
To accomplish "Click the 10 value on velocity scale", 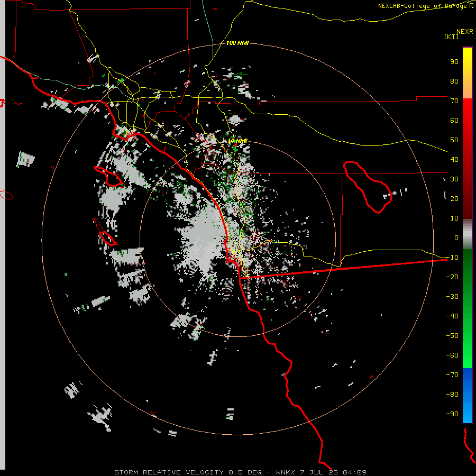I will [454, 218].
